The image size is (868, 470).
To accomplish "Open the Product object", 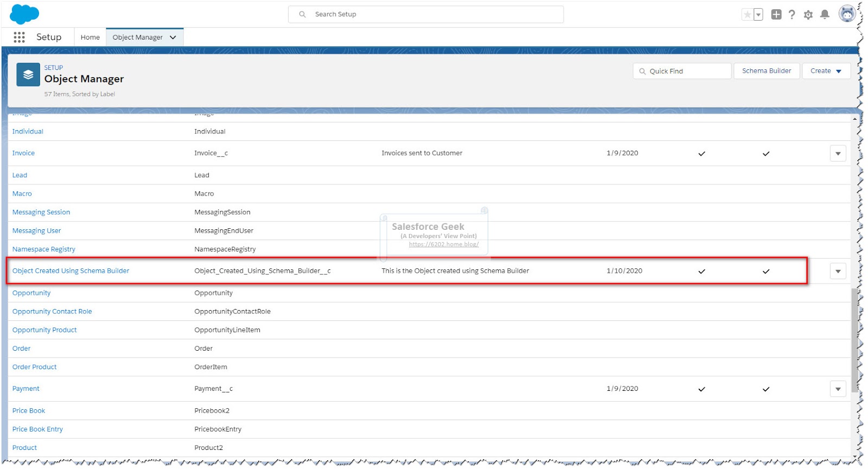I will point(24,448).
